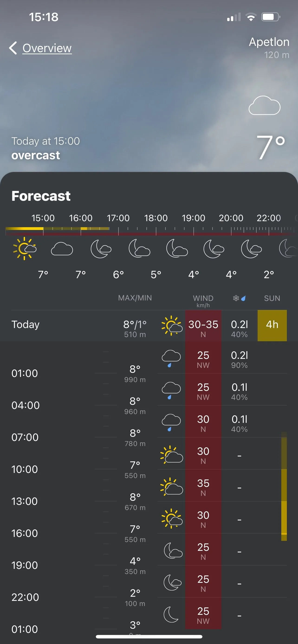Tap the 30-35 N wind cell
Image resolution: width=298 pixels, height=644 pixels.
pos(203,328)
